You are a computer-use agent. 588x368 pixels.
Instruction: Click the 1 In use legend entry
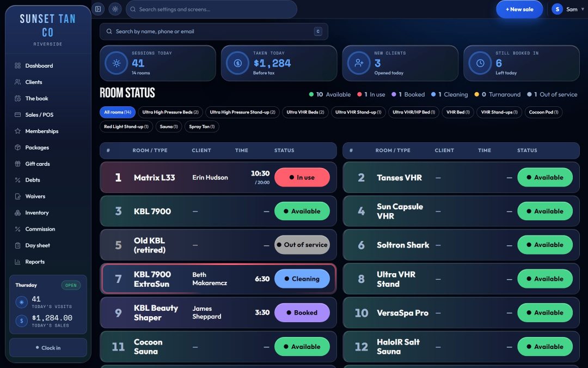tap(371, 95)
